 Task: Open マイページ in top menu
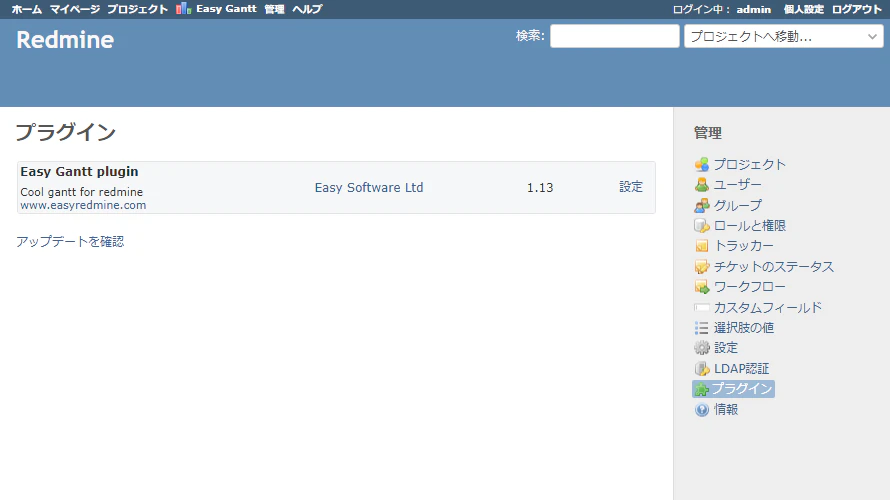(75, 9)
